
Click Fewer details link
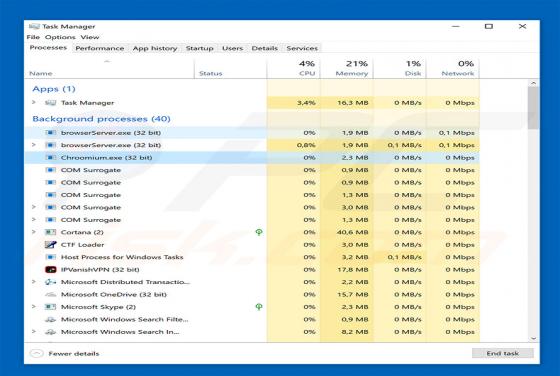74,354
